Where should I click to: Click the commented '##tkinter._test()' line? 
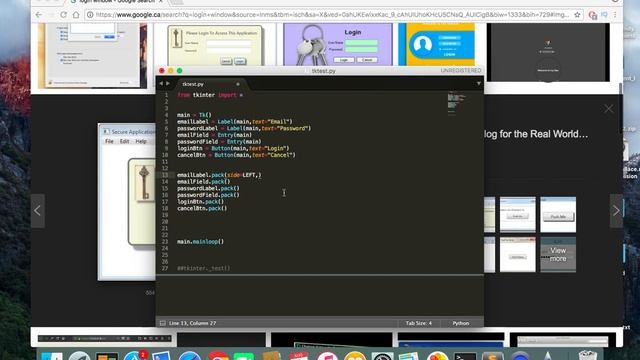pos(203,269)
